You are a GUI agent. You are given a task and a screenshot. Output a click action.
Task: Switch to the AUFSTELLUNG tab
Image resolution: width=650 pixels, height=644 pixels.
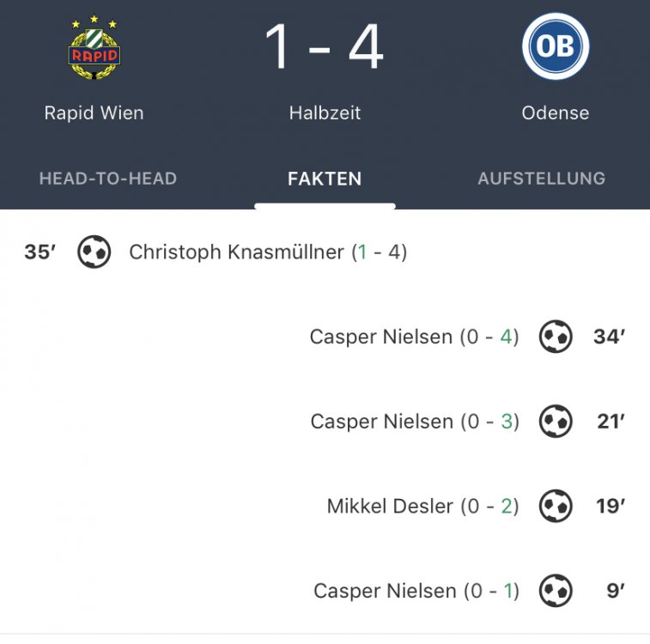[x=542, y=179]
